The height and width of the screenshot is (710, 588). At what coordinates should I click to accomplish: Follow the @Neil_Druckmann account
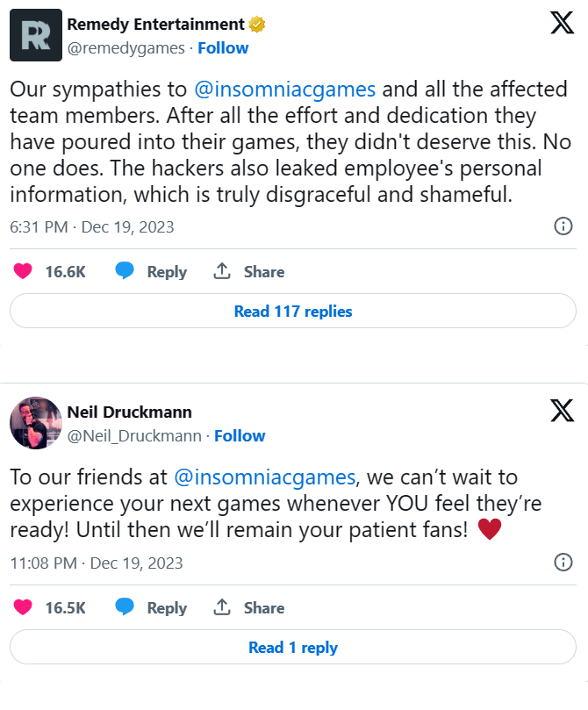(x=240, y=436)
